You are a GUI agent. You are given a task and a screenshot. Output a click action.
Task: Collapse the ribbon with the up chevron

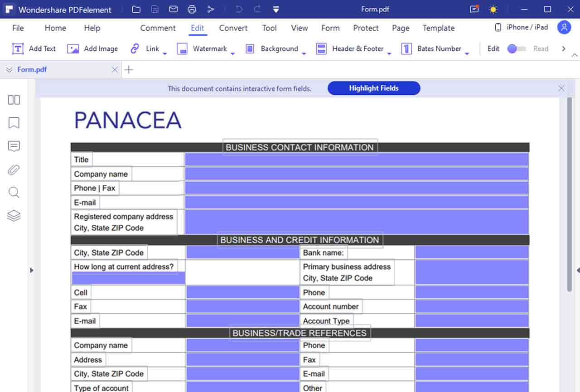575,55
